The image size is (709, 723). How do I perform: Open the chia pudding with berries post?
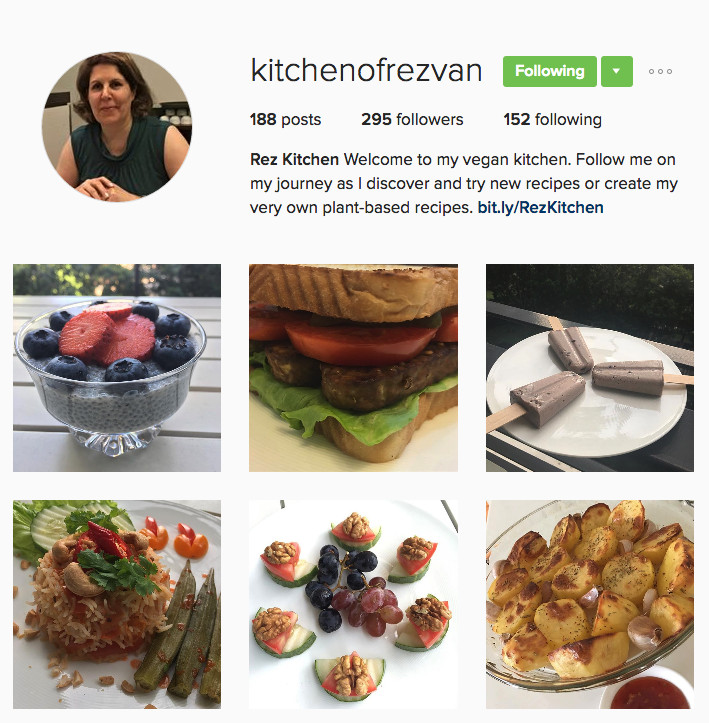pyautogui.click(x=117, y=368)
